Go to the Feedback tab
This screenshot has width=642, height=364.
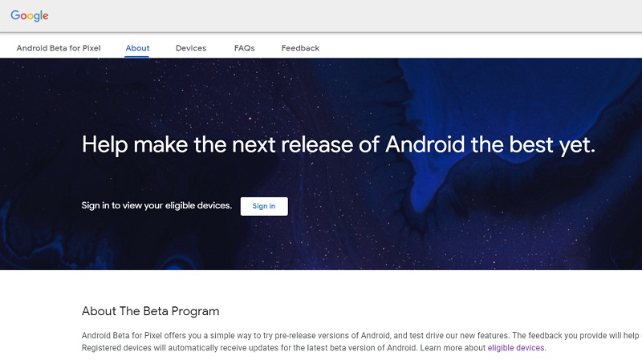tap(300, 48)
